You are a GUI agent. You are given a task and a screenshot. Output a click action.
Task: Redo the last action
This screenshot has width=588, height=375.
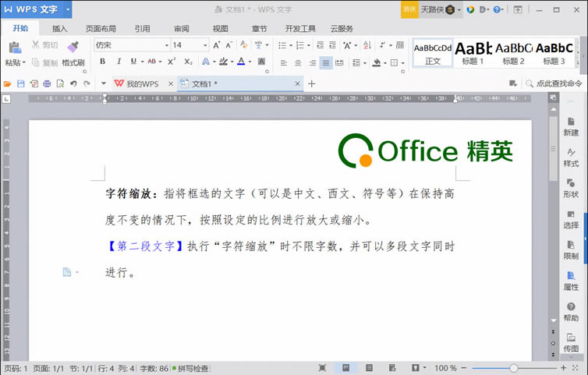coord(87,83)
